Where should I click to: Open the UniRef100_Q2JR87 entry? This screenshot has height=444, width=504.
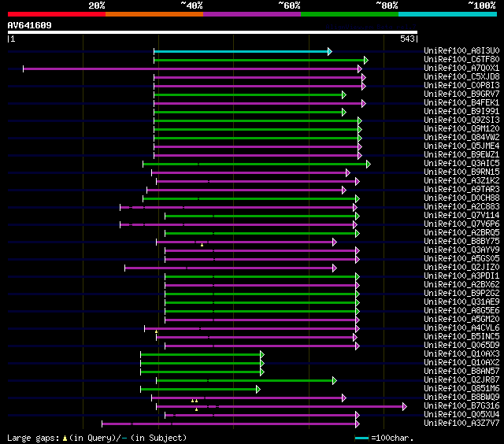pos(461,380)
